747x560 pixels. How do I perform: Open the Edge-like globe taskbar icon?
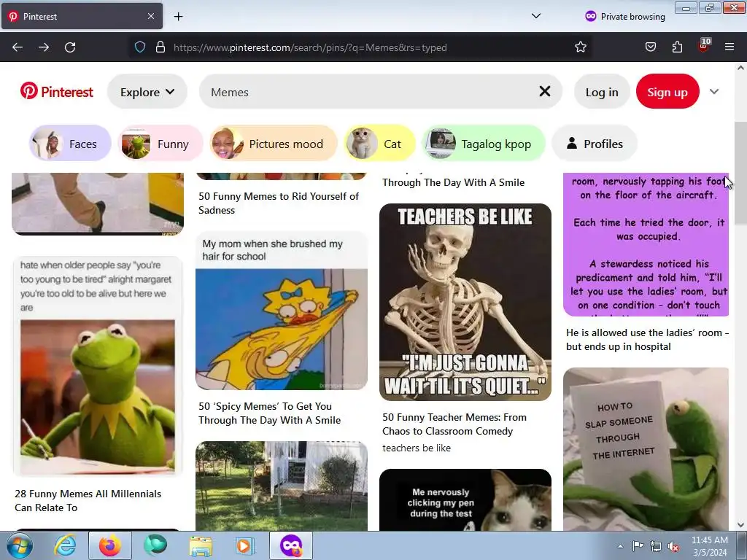[x=155, y=545]
